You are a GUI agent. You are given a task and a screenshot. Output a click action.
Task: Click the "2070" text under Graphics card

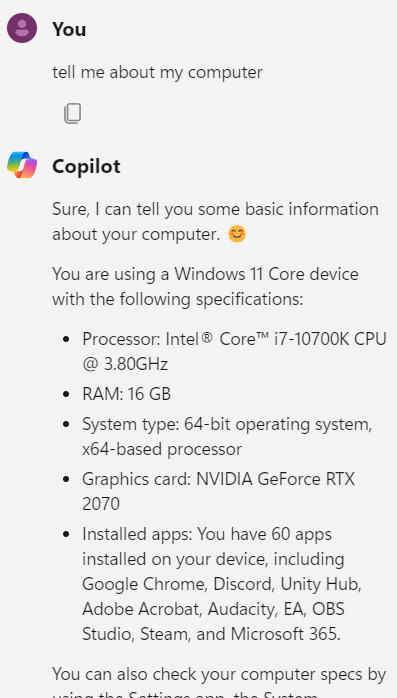pos(101,504)
